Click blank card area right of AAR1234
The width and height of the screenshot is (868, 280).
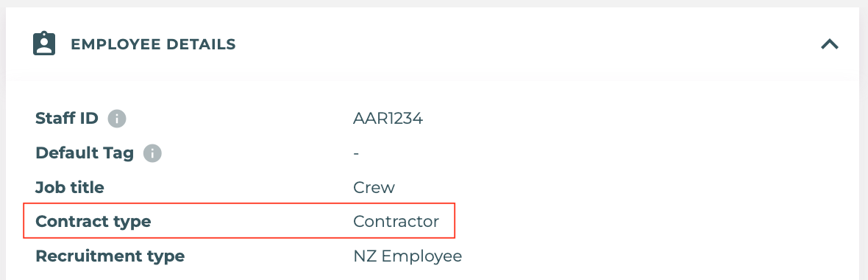pos(636,119)
